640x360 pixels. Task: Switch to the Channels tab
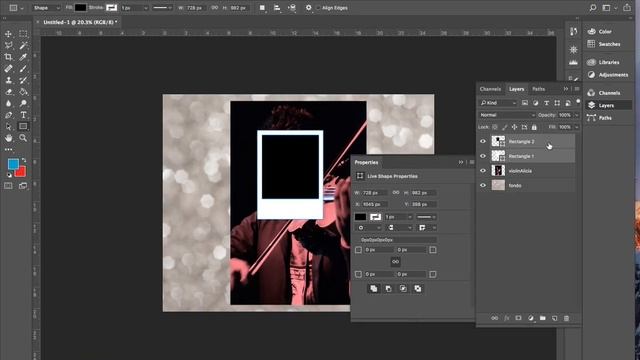click(490, 89)
